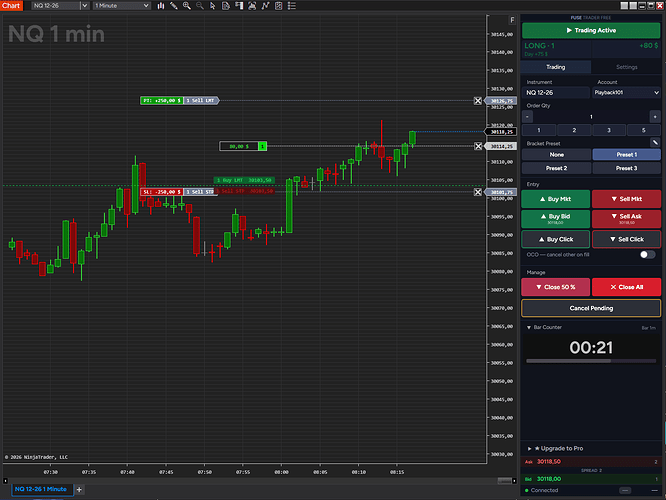Click the Chart Trader document icon

(x=226, y=6)
